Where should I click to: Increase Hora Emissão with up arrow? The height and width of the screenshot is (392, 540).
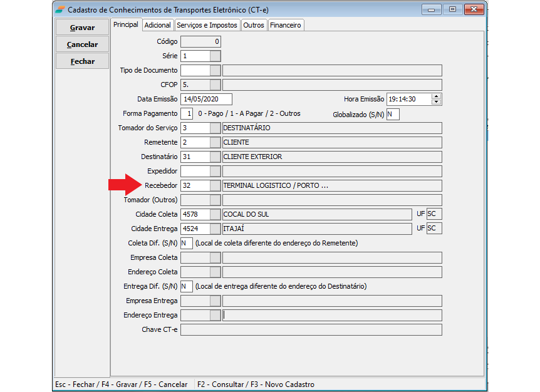click(437, 96)
